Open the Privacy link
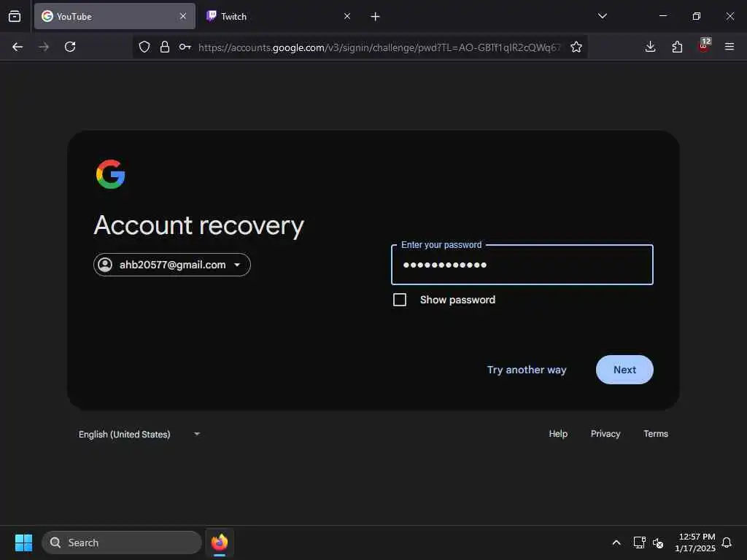 (x=605, y=434)
